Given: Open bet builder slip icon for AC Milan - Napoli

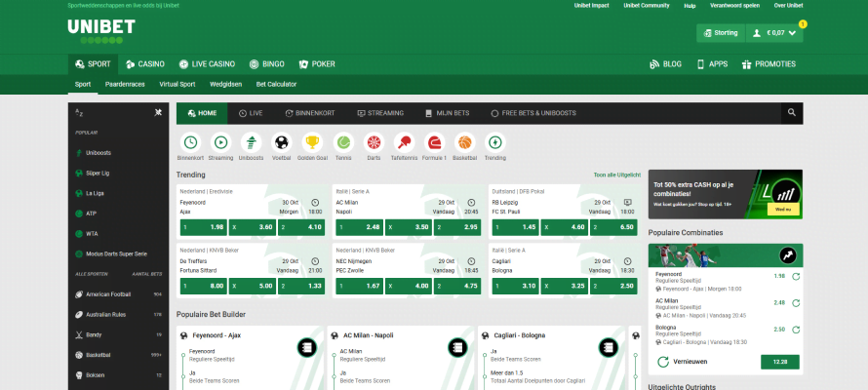Looking at the screenshot, I should (457, 347).
